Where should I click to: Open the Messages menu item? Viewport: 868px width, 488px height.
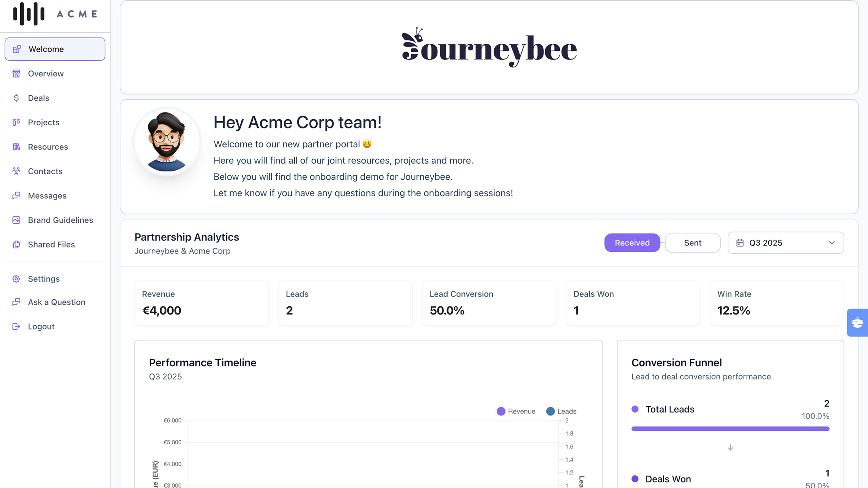click(x=47, y=196)
